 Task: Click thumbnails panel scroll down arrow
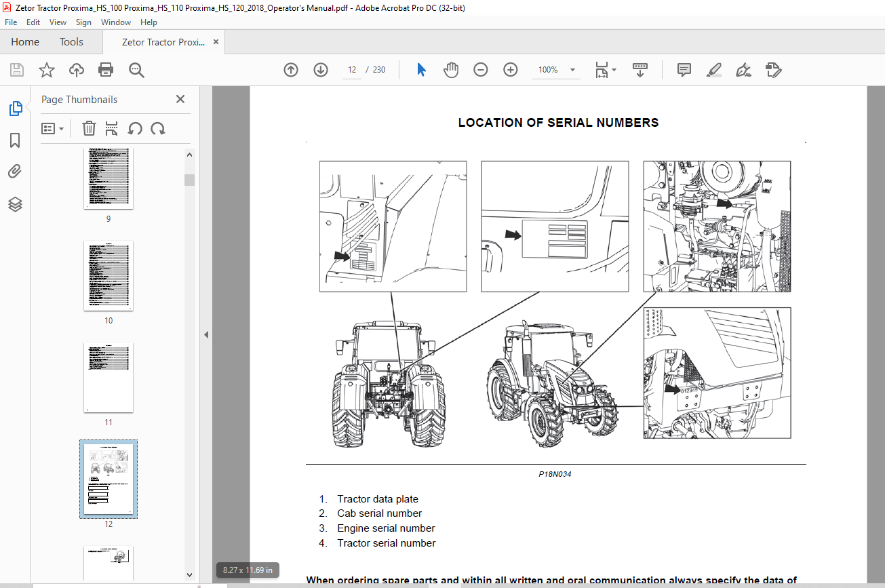189,576
